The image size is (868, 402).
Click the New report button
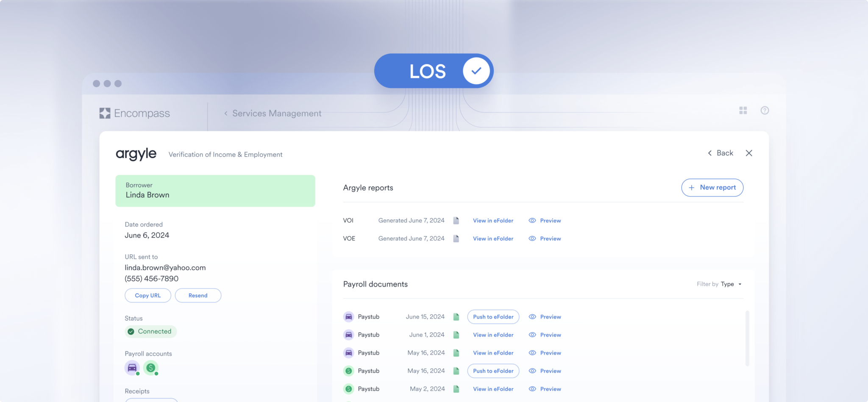click(712, 187)
